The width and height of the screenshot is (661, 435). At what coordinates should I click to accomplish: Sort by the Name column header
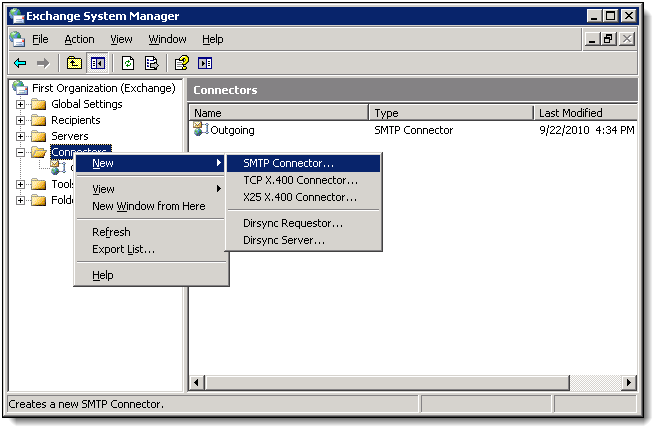pyautogui.click(x=279, y=113)
